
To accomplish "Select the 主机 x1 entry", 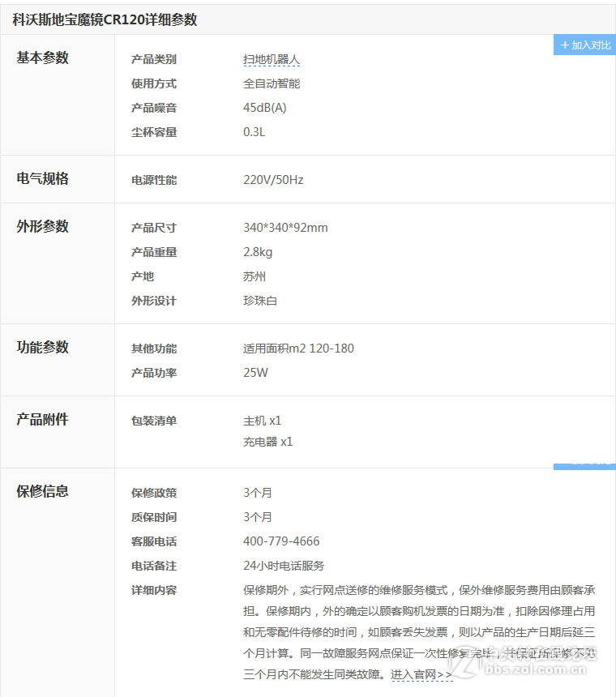I will pos(263,421).
